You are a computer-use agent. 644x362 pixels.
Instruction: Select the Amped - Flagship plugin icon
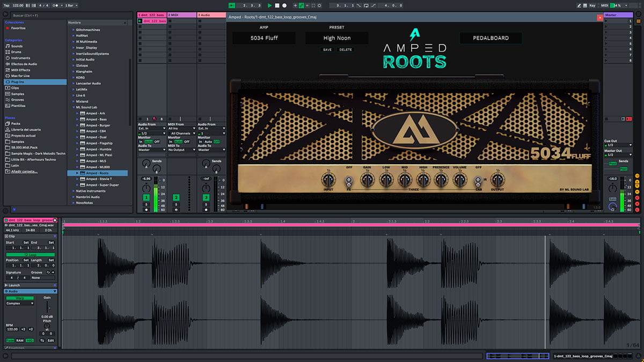[82, 143]
